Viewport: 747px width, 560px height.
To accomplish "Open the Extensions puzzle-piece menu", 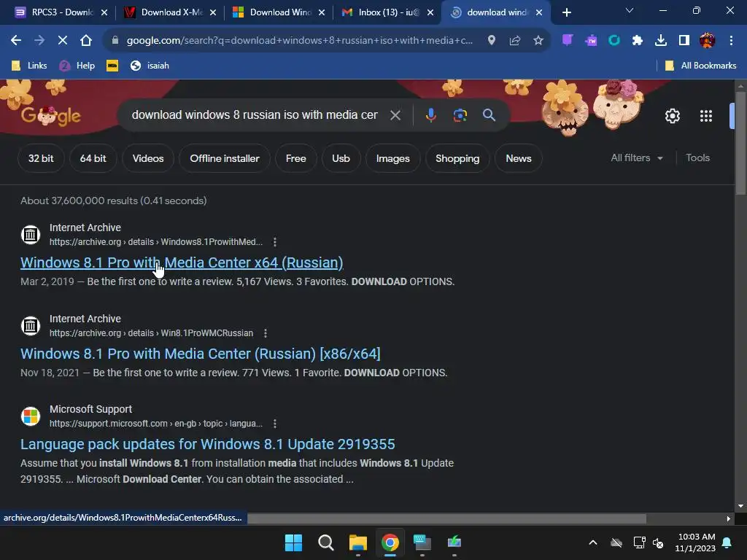I will click(637, 41).
